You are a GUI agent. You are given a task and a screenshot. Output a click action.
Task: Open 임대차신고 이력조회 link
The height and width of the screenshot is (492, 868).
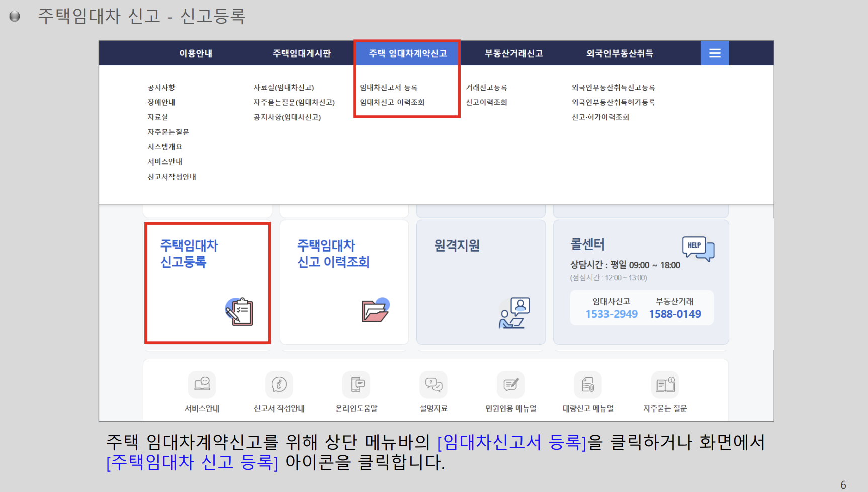[393, 102]
